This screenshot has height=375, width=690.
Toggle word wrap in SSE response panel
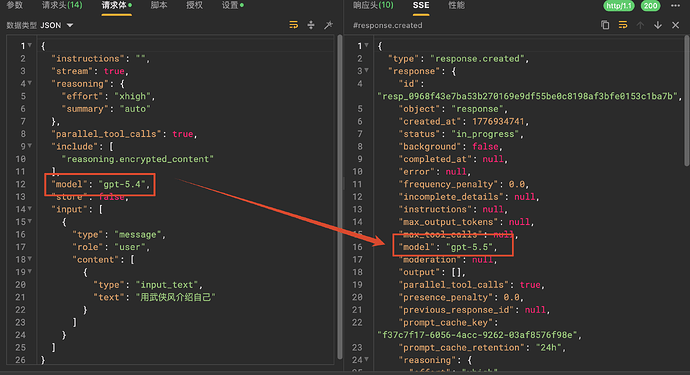coord(623,25)
